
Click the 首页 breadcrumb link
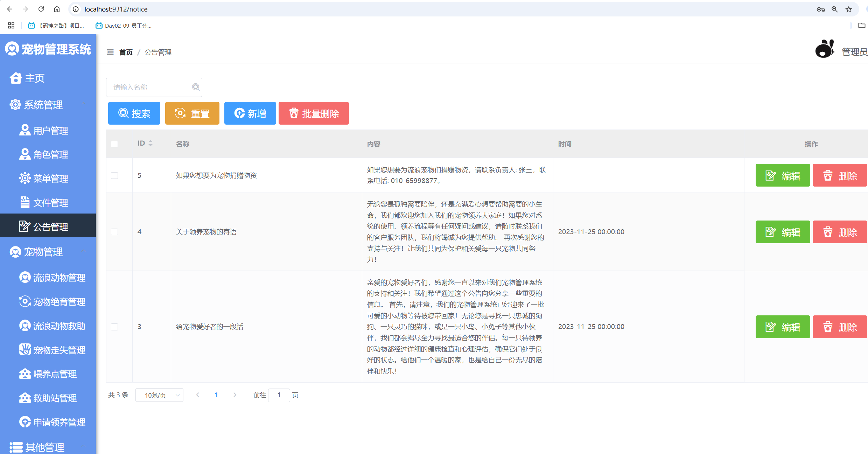pyautogui.click(x=126, y=52)
